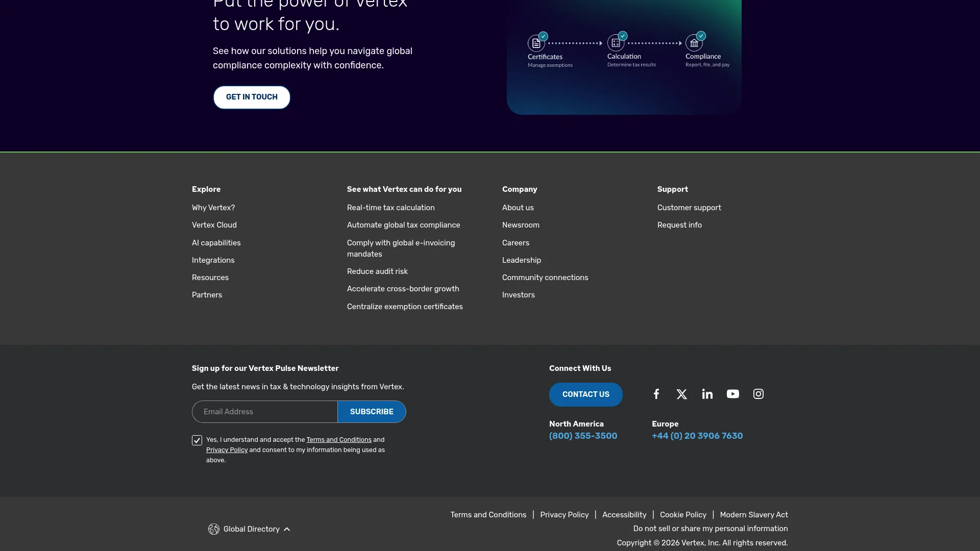980x551 pixels.
Task: Click the inline Privacy Policy consent link
Action: [227, 450]
